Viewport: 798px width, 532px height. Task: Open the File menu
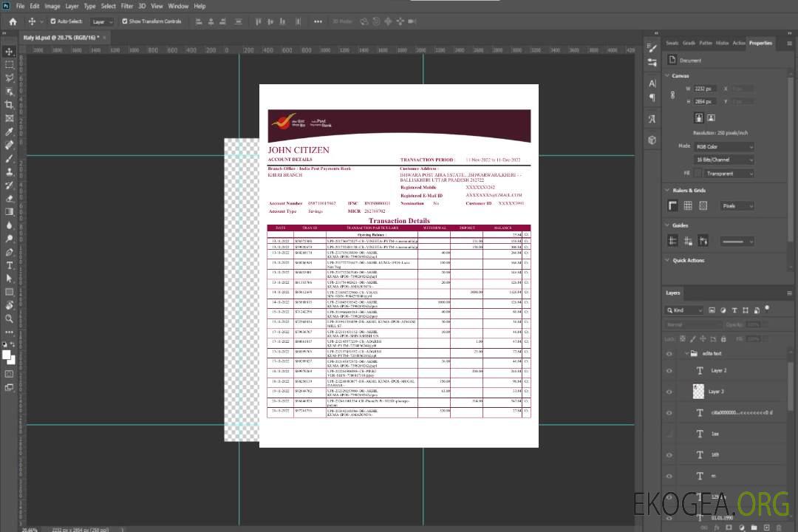(x=21, y=6)
